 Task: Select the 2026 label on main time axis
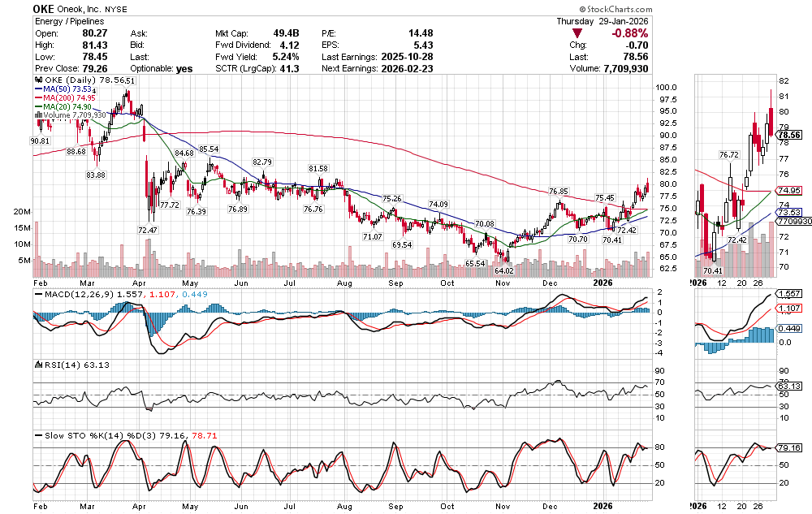pos(601,284)
